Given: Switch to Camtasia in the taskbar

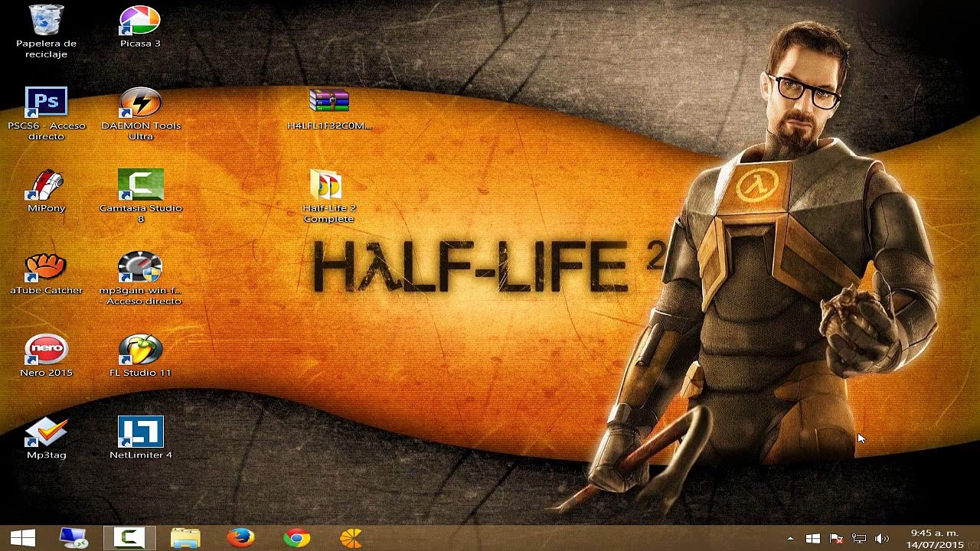Looking at the screenshot, I should click(129, 539).
